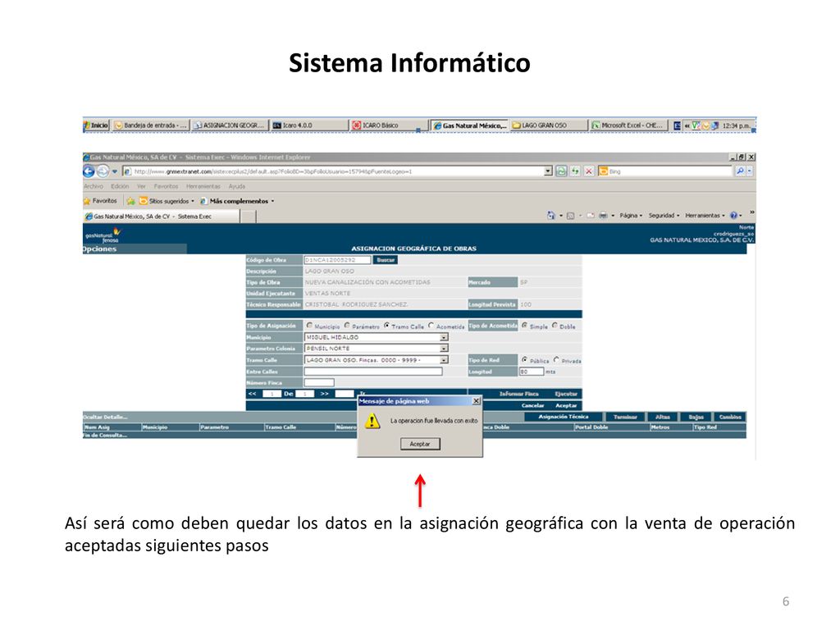Click the red Stop loading icon
This screenshot has height=630, width=840.
589,171
